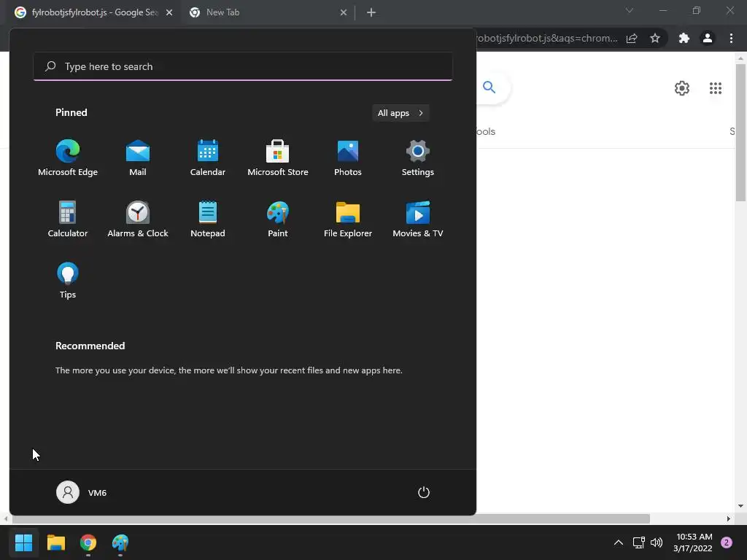This screenshot has width=747, height=560.
Task: Close the New Tab tab
Action: [344, 12]
